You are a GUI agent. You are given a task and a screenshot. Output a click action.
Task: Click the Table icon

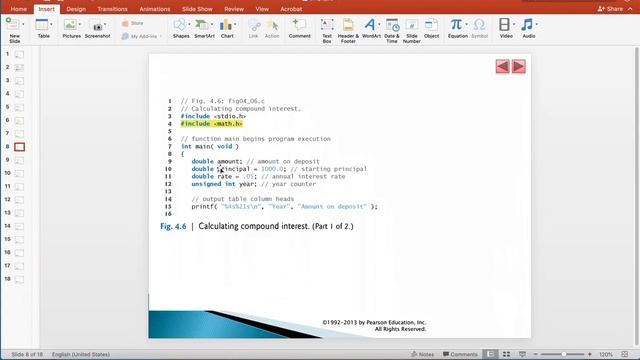pos(42,24)
